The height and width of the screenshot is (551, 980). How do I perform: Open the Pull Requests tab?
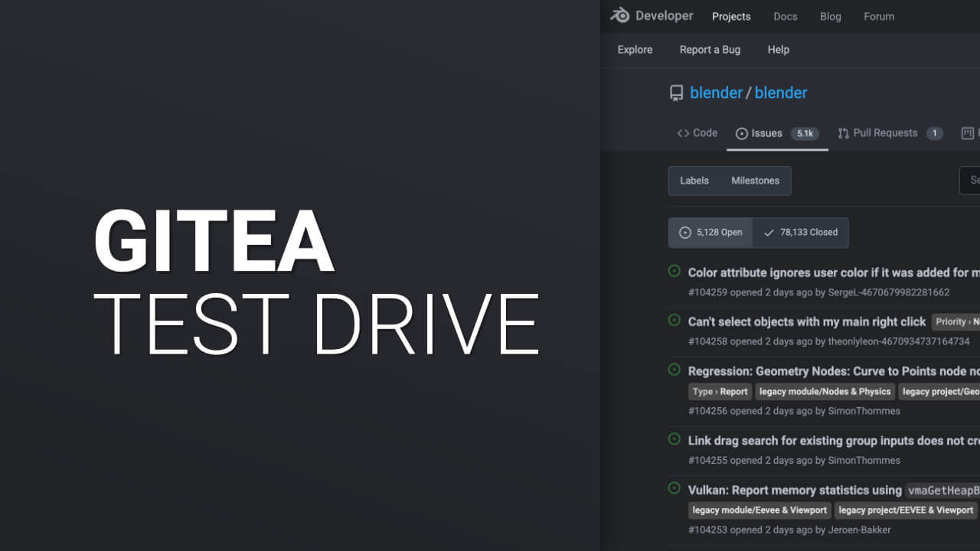pyautogui.click(x=884, y=133)
